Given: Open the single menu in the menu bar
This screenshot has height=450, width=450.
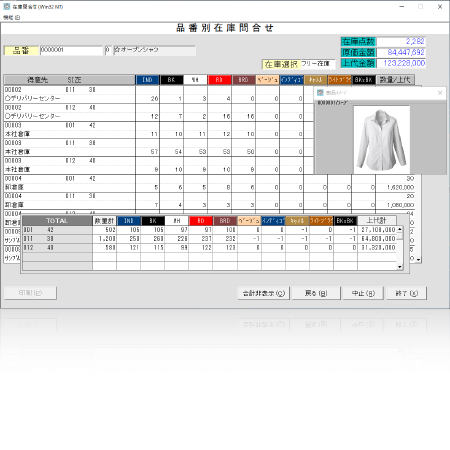Looking at the screenshot, I should tap(12, 17).
